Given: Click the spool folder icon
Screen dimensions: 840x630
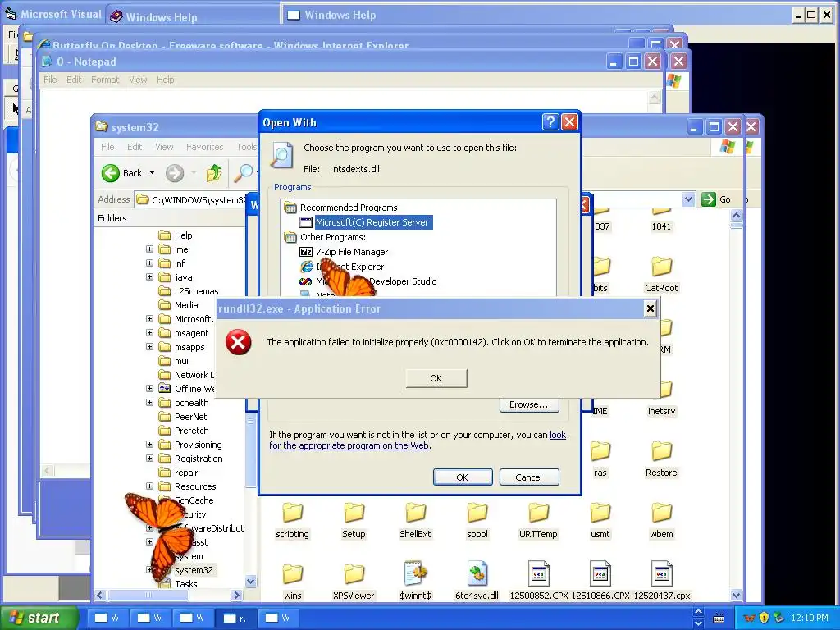Looking at the screenshot, I should pyautogui.click(x=477, y=513).
